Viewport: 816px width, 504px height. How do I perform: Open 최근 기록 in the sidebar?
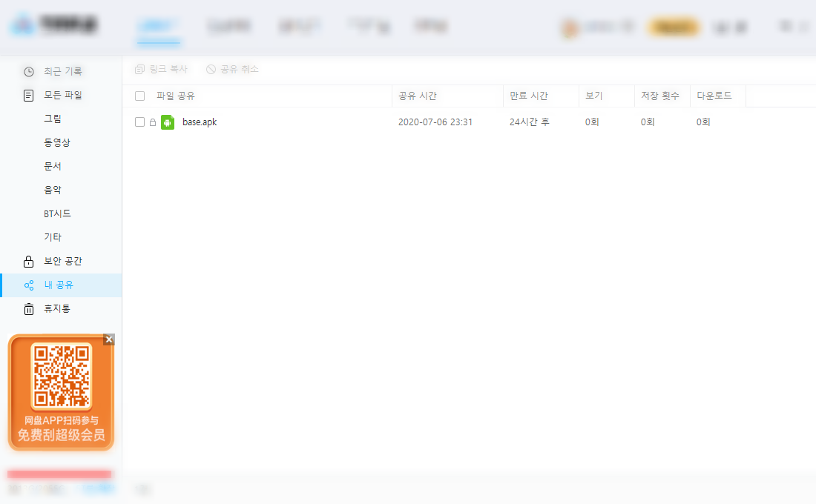point(62,71)
